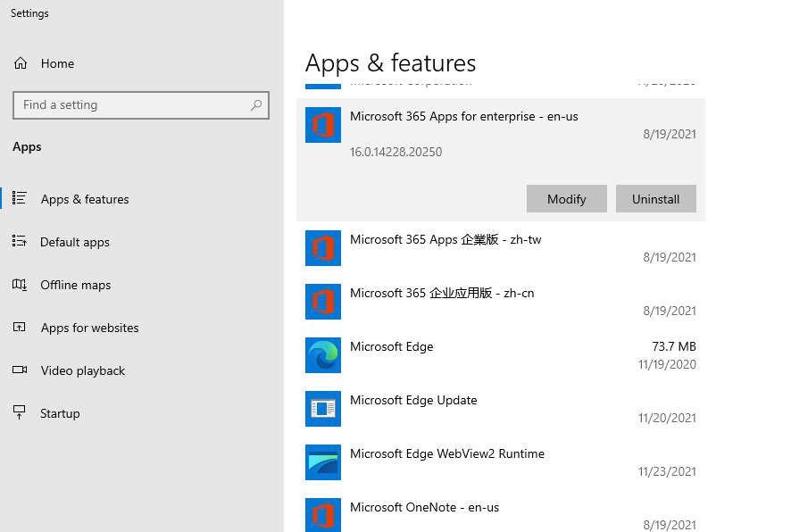Click the Apps for websites icon
791x532 pixels.
[19, 328]
